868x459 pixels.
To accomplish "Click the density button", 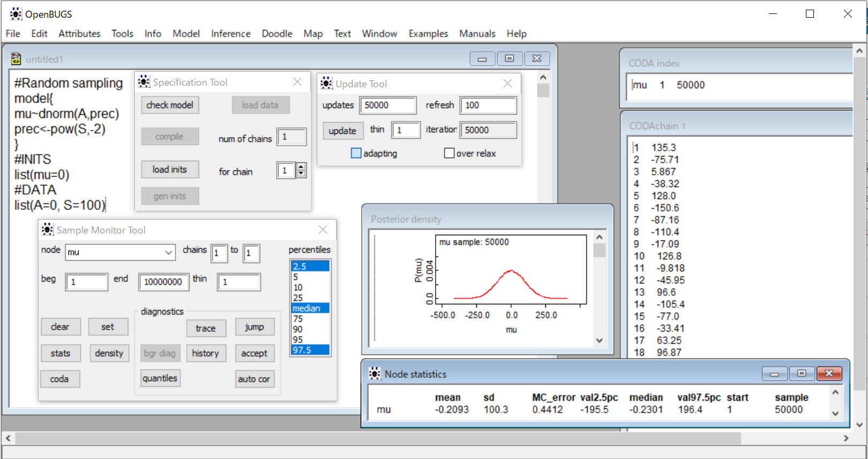I will (109, 353).
